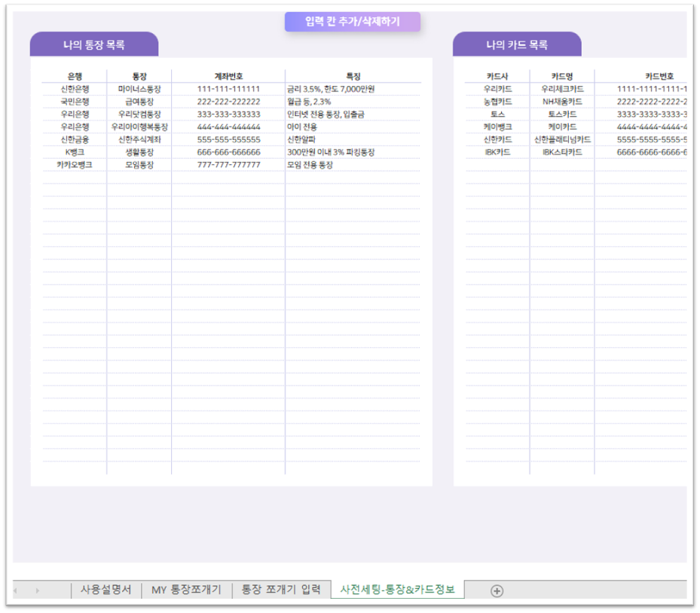Select the 급여통장 account cell
This screenshot has height=613, width=700.
(139, 102)
